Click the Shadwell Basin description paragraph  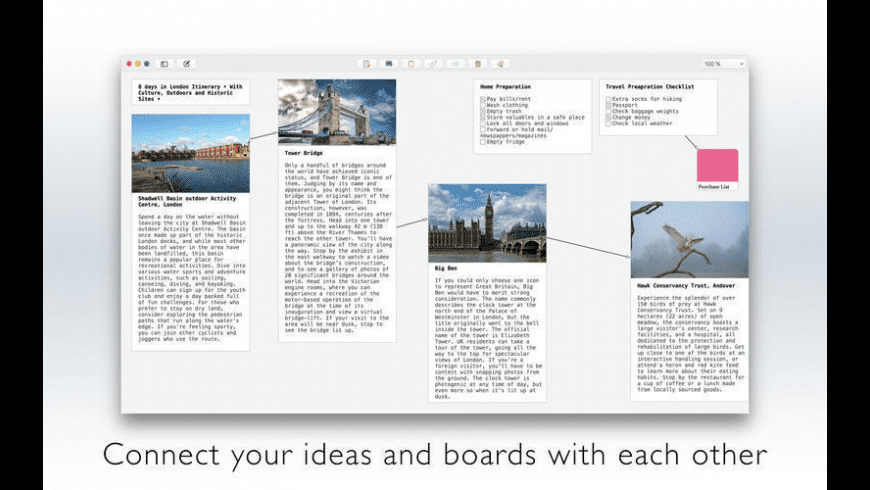[192, 277]
